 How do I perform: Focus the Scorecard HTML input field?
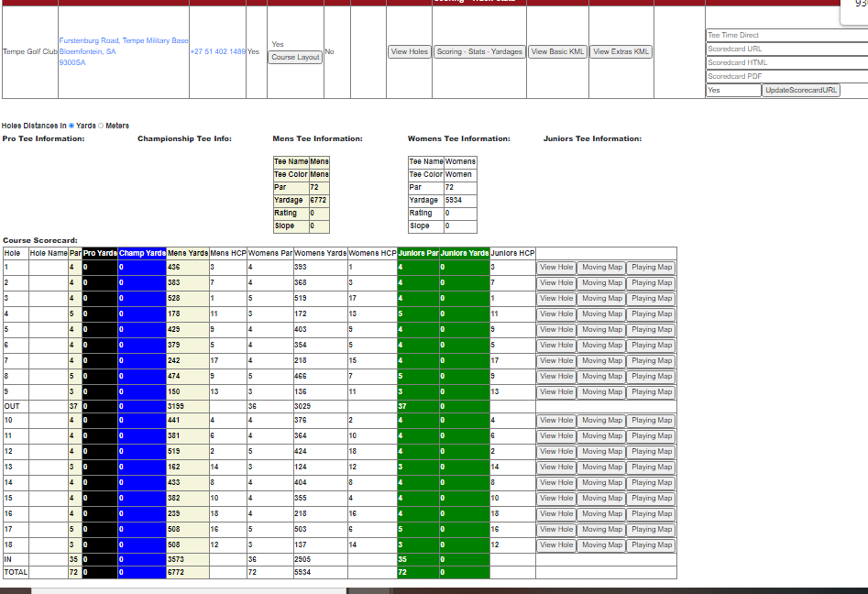click(786, 62)
